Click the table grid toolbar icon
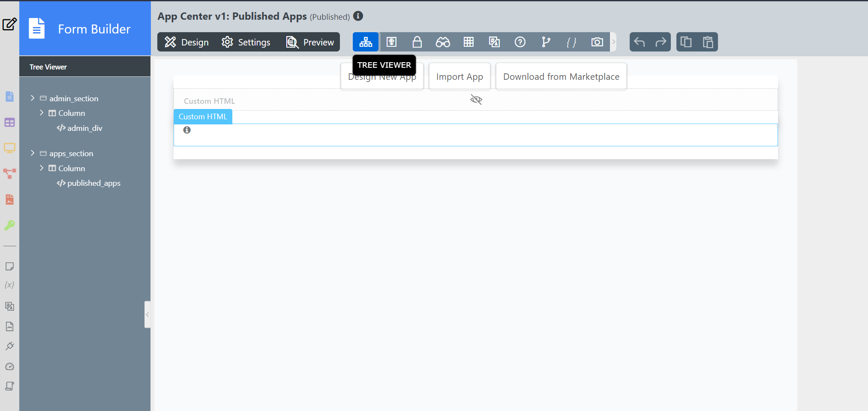This screenshot has height=411, width=868. tap(469, 42)
